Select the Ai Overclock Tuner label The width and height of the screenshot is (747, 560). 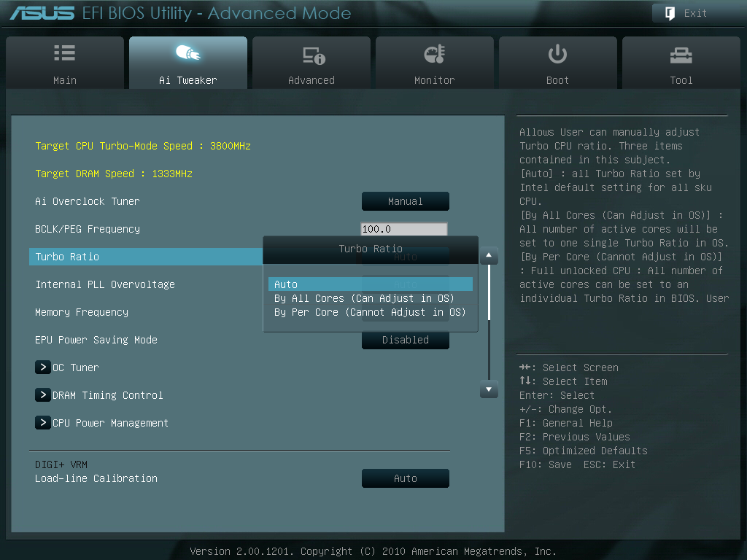pyautogui.click(x=88, y=201)
